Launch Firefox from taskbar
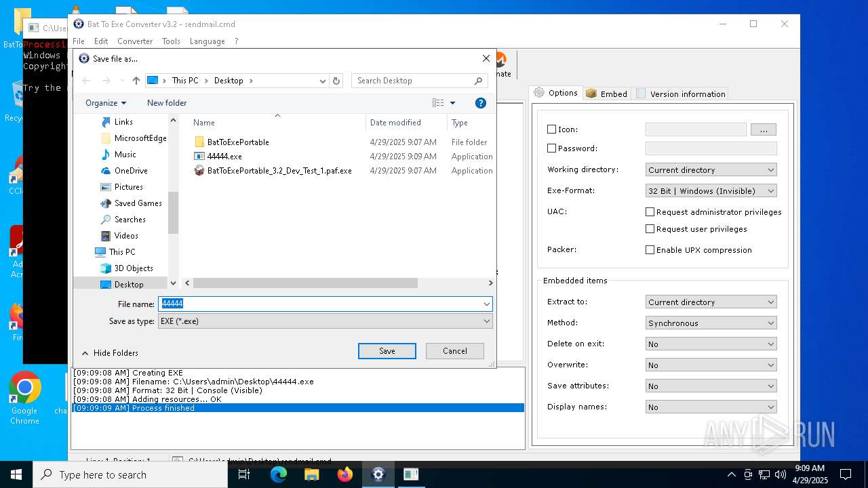Image resolution: width=868 pixels, height=488 pixels. coord(345,474)
